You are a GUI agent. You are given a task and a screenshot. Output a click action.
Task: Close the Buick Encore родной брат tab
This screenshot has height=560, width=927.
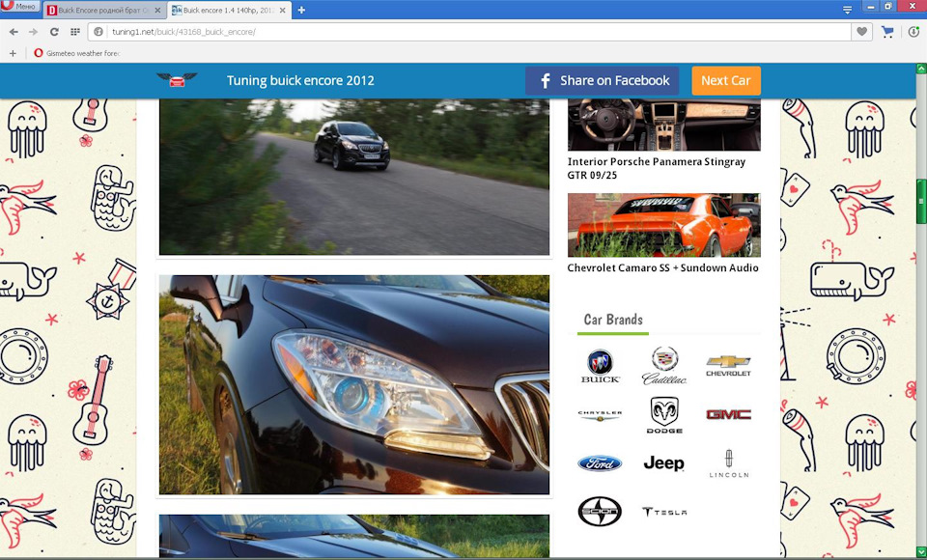157,10
